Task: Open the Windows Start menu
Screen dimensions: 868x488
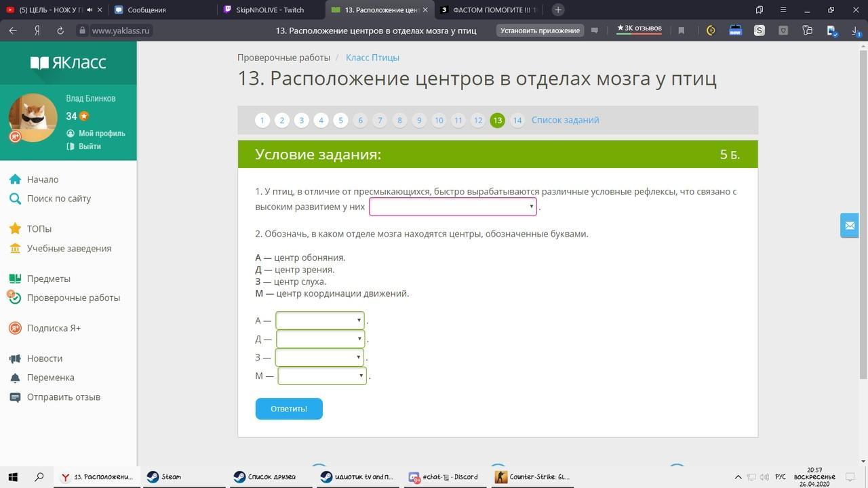Action: coord(13,476)
